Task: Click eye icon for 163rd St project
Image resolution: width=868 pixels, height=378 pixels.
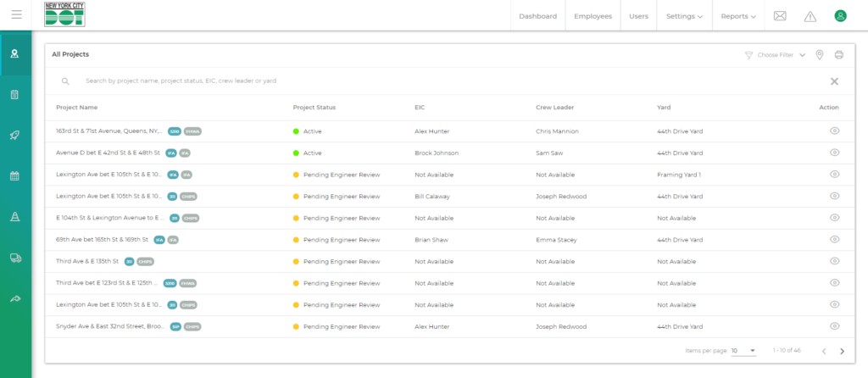Action: [834, 131]
